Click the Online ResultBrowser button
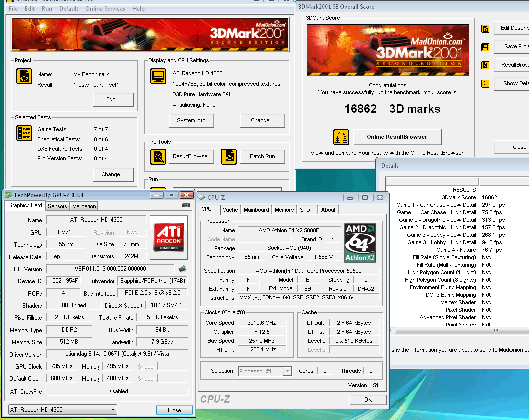The image size is (529, 420). (397, 137)
